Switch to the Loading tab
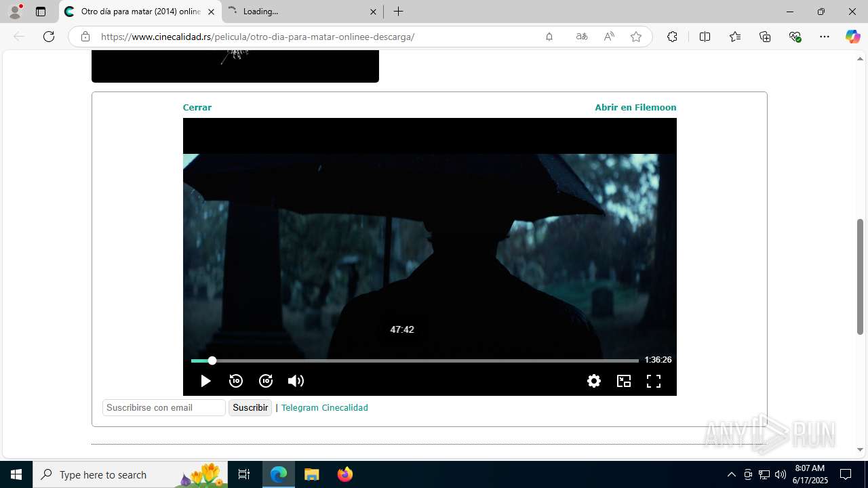 click(303, 12)
